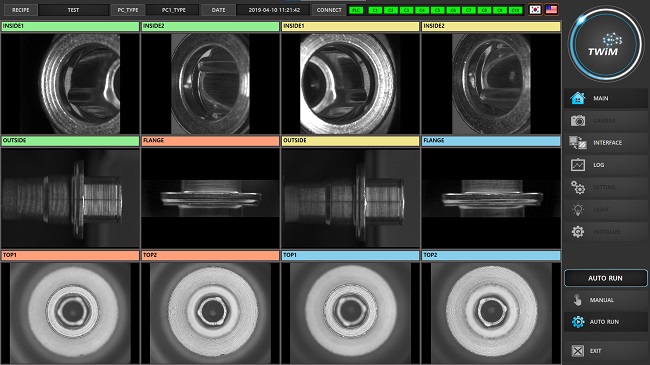Click the PC_TYPE label
The image size is (650, 365).
(128, 10)
